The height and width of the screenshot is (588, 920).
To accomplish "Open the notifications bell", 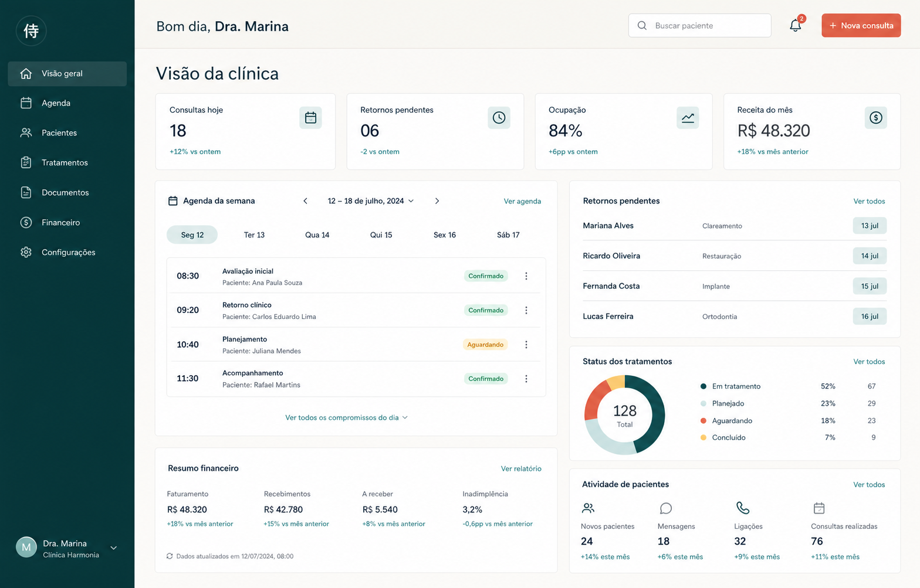I will [x=796, y=25].
